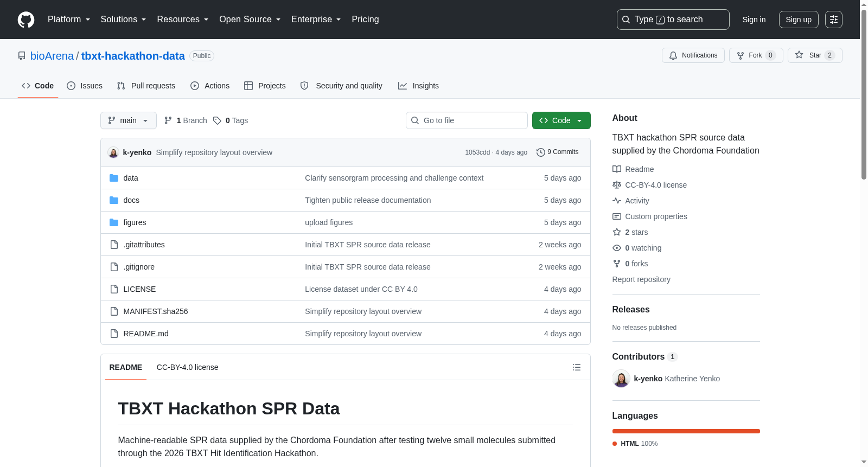View the CC-BY-4.0 license in About
868x467 pixels.
pyautogui.click(x=649, y=185)
